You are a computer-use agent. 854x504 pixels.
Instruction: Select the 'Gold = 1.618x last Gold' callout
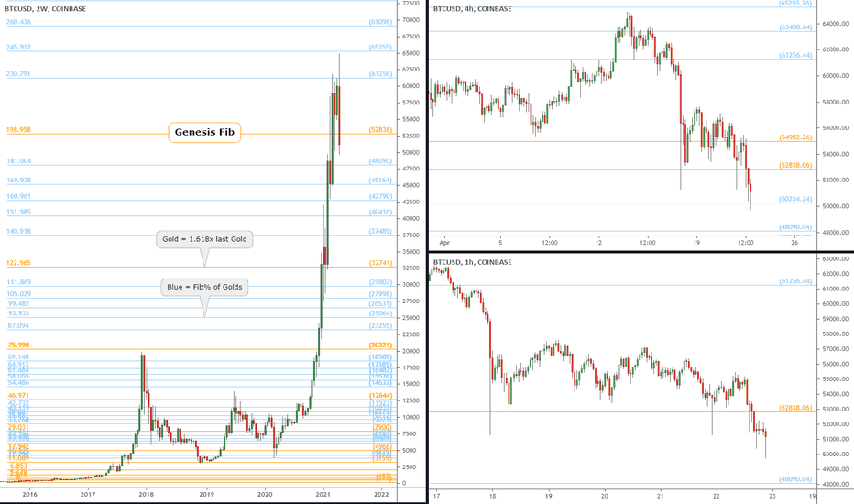click(204, 239)
